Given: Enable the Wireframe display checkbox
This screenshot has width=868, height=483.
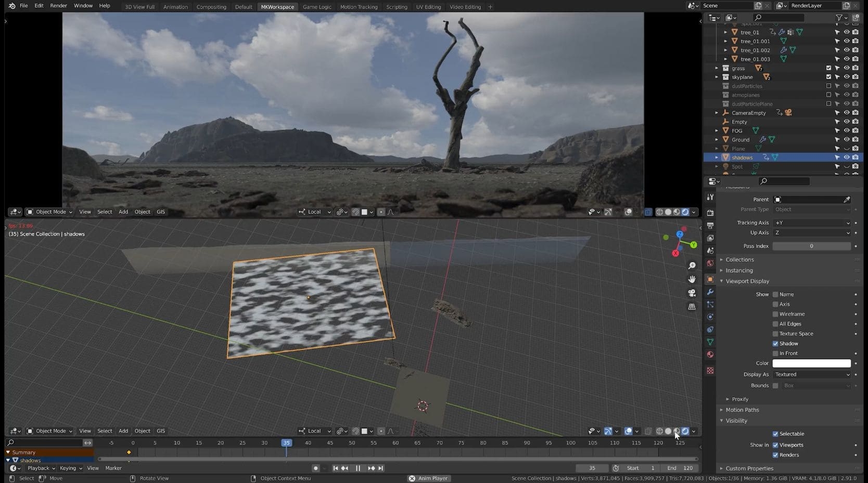Looking at the screenshot, I should (775, 314).
